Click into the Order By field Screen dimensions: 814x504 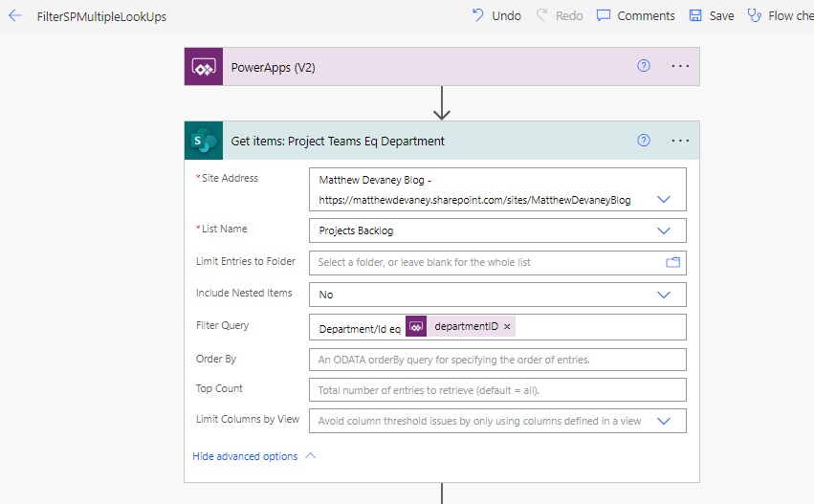pos(497,360)
